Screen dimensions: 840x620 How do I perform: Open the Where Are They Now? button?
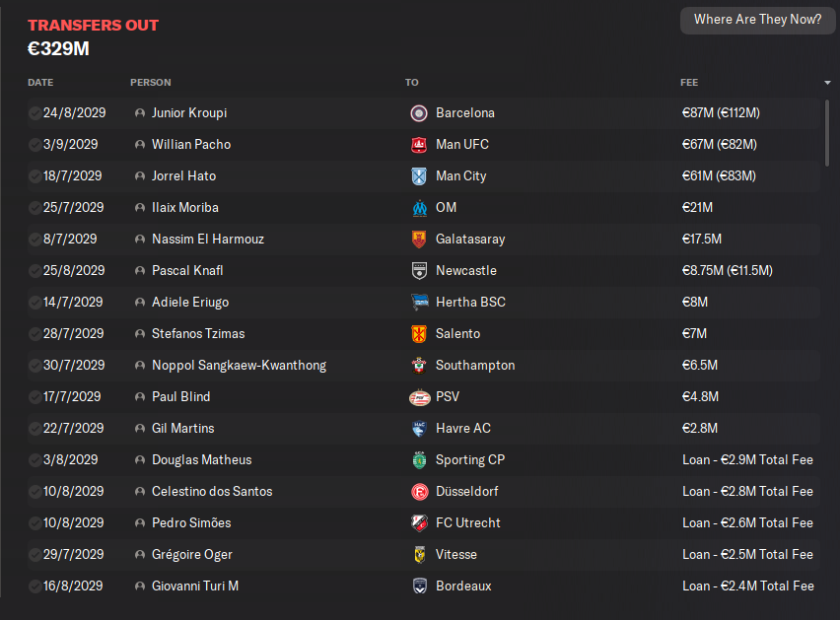757,20
